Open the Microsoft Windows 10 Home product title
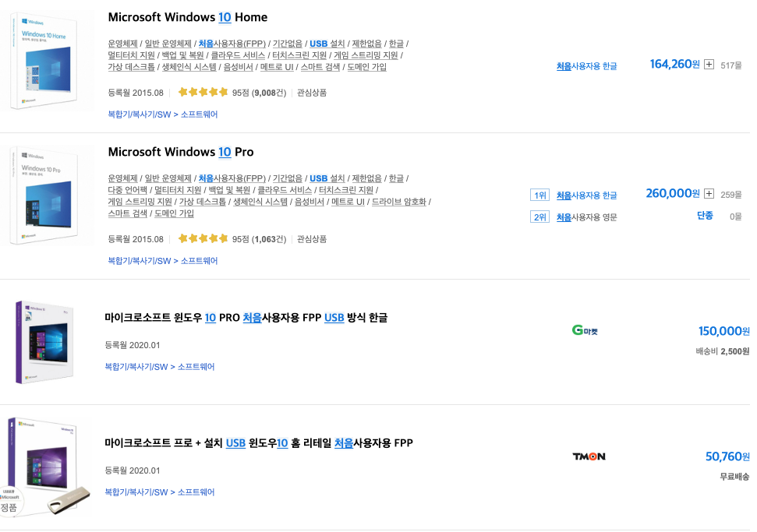 (187, 17)
